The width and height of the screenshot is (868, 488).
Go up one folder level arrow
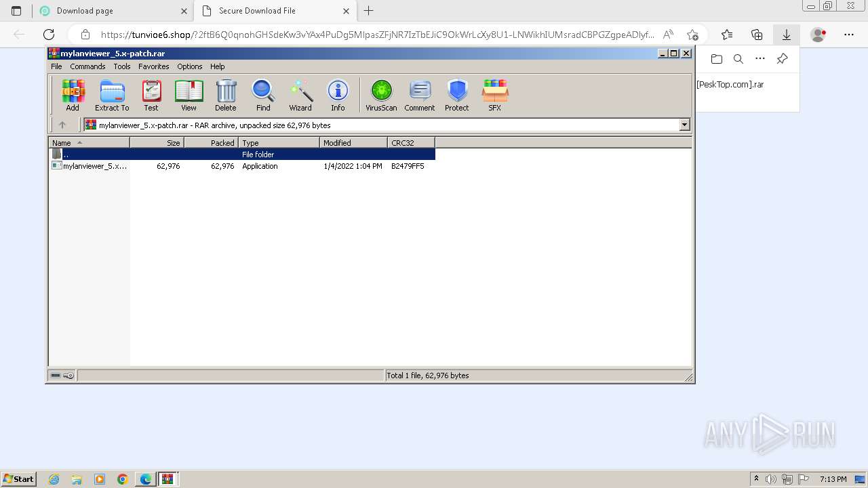tap(62, 125)
